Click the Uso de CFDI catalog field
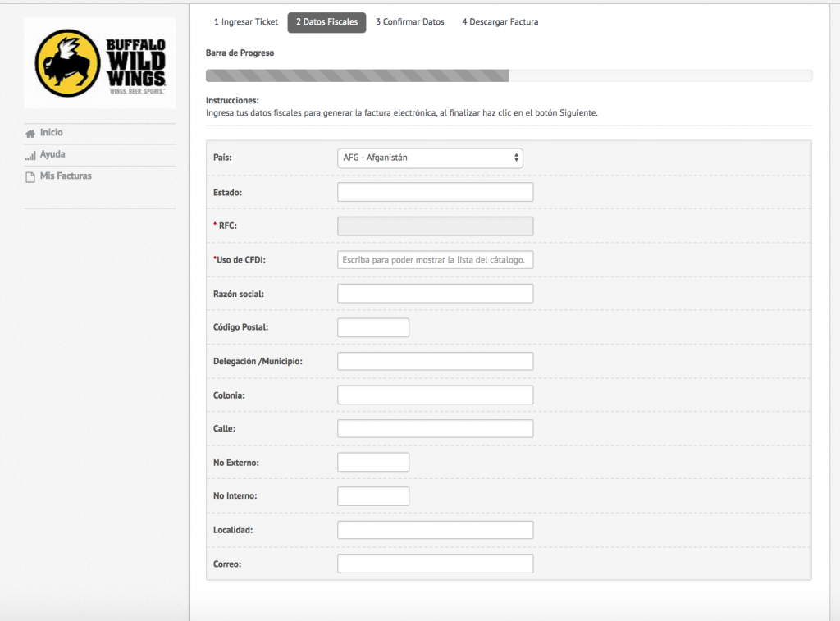The image size is (840, 621). click(436, 260)
